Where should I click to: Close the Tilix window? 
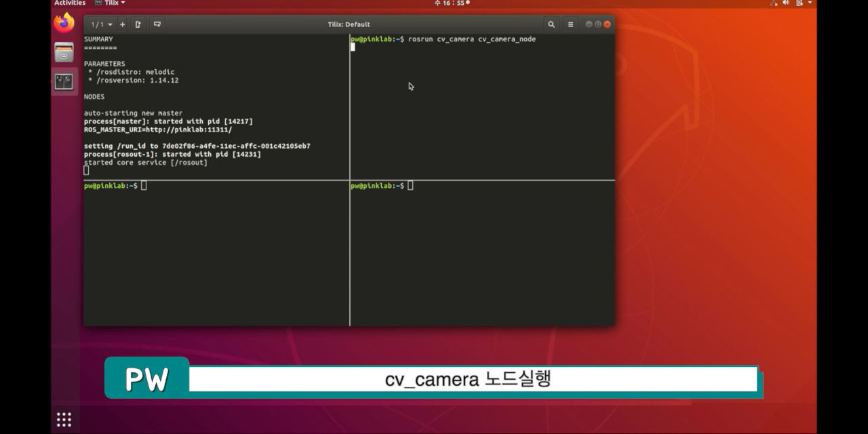click(608, 24)
